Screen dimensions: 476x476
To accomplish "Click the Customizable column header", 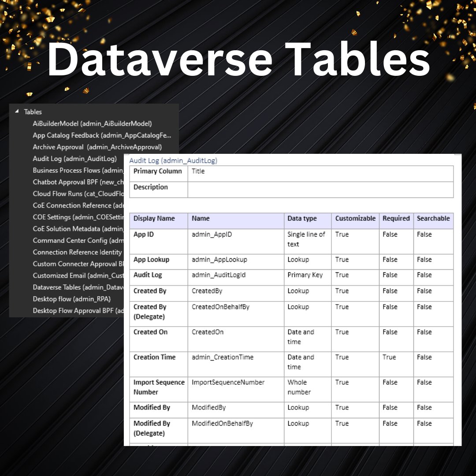I will click(x=355, y=221).
